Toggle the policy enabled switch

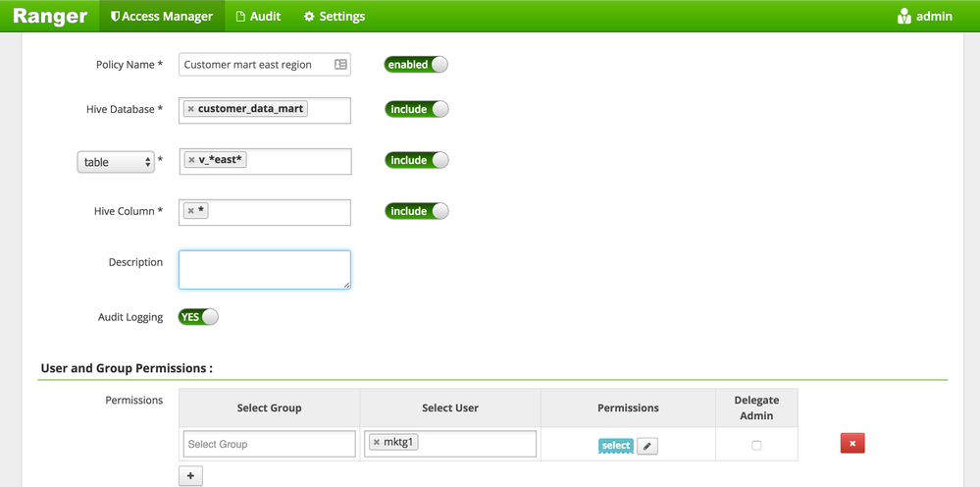click(x=416, y=65)
